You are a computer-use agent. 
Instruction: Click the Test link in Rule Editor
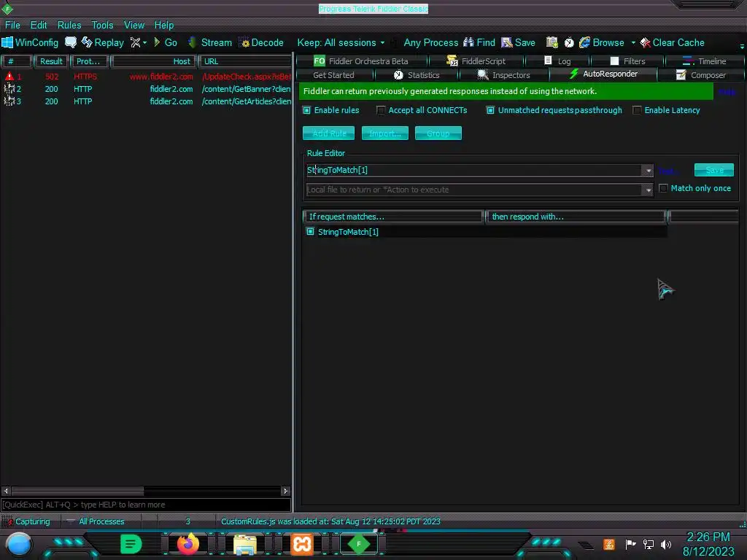pyautogui.click(x=667, y=171)
